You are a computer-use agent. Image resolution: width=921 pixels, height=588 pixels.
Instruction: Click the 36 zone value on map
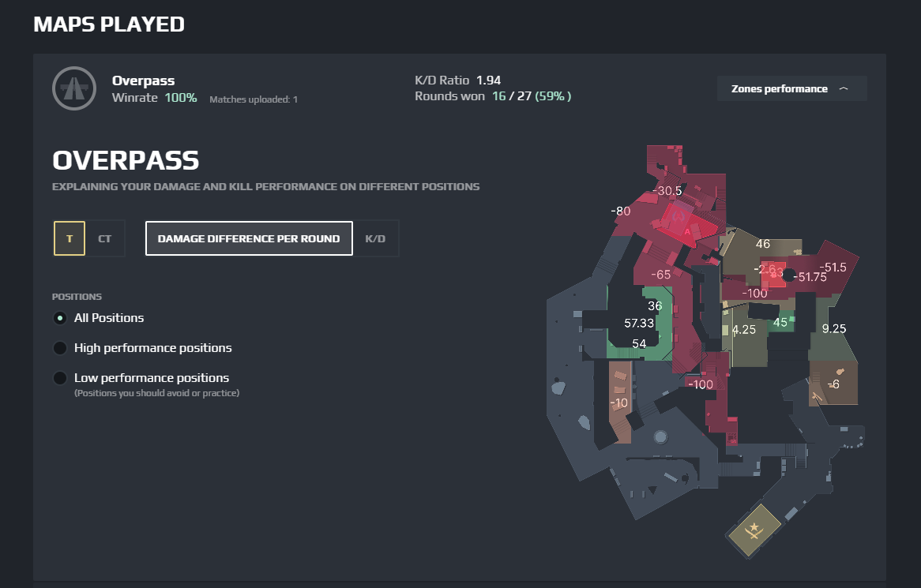(655, 305)
